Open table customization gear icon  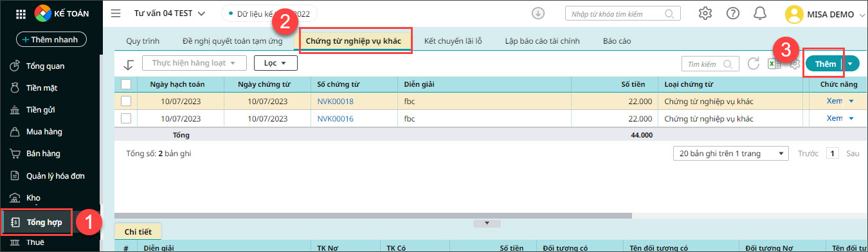795,64
